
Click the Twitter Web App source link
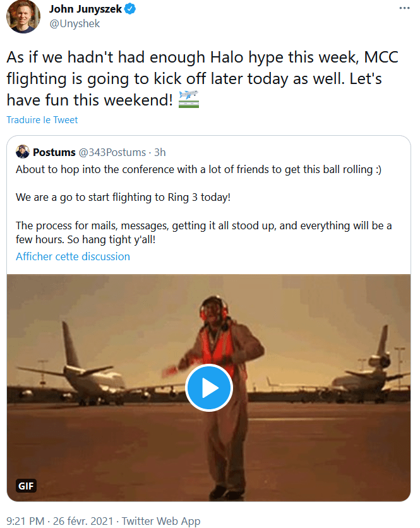[x=161, y=521]
